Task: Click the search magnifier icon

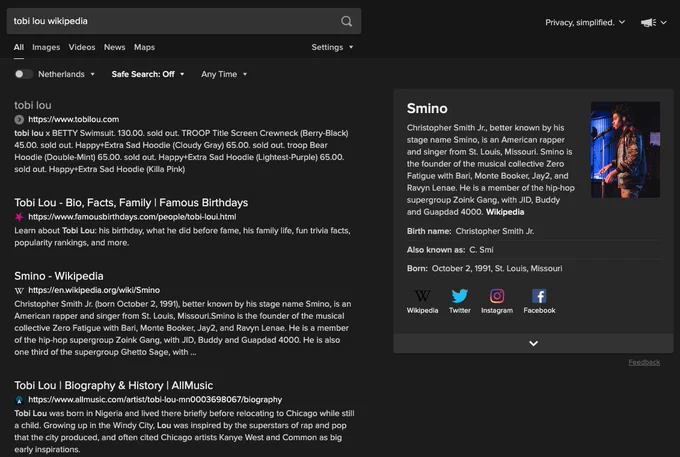Action: pos(346,21)
